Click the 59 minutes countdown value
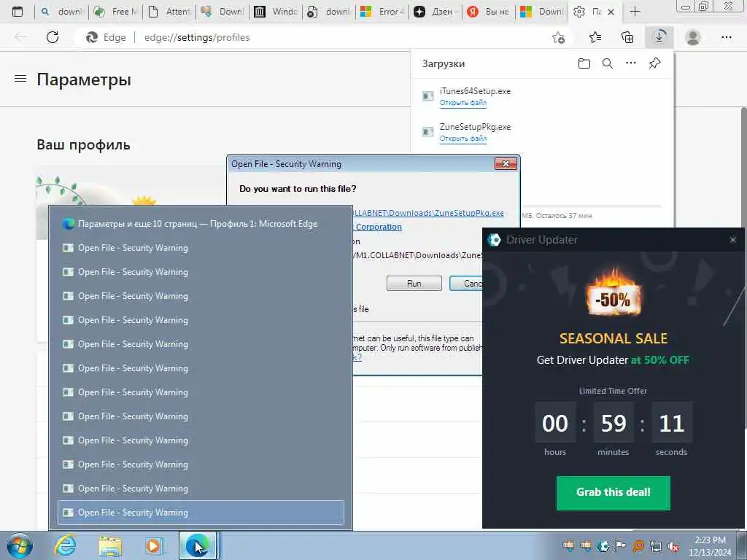The image size is (747, 560). tap(613, 423)
